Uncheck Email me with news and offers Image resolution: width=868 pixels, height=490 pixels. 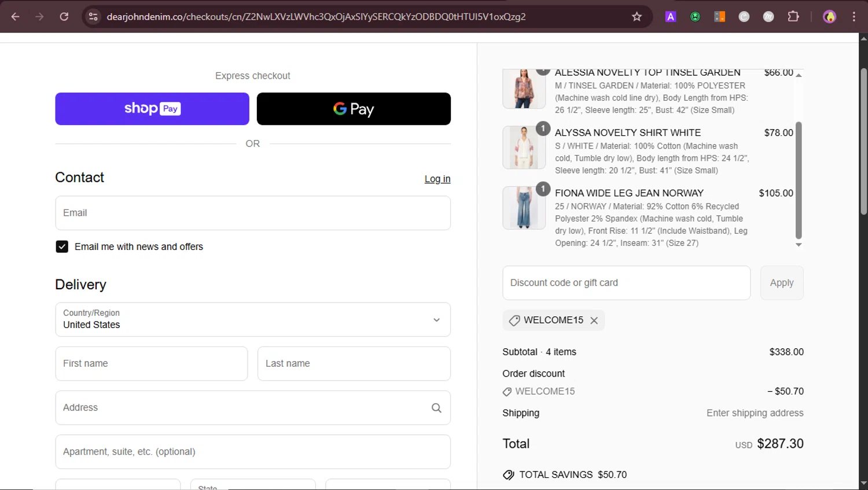[62, 247]
